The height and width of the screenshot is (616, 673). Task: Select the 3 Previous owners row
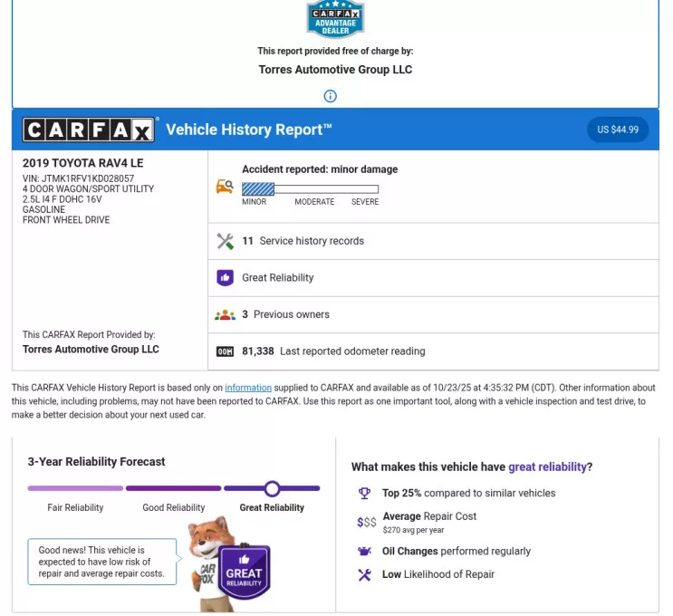[x=433, y=314]
